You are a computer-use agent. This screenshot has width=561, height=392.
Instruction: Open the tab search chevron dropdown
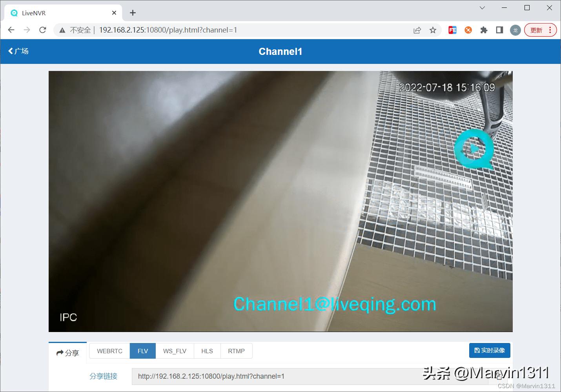coord(482,8)
